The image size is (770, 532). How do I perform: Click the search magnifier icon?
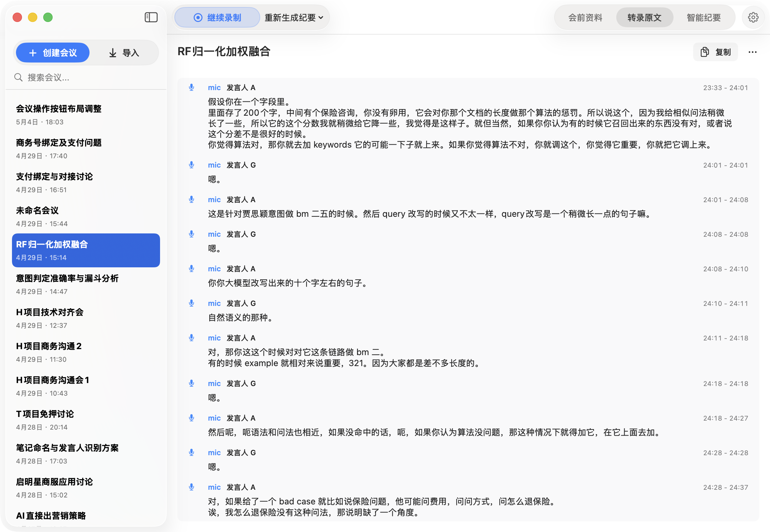[x=18, y=77]
